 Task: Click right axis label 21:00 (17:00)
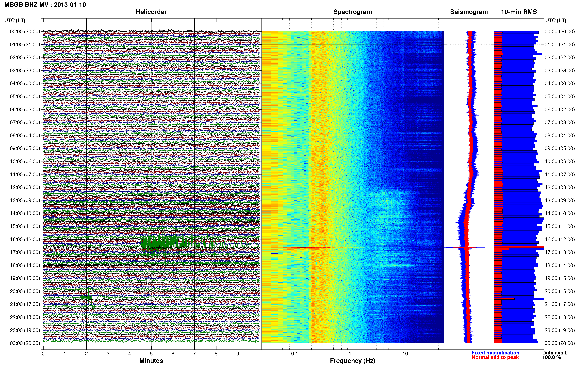(560, 304)
